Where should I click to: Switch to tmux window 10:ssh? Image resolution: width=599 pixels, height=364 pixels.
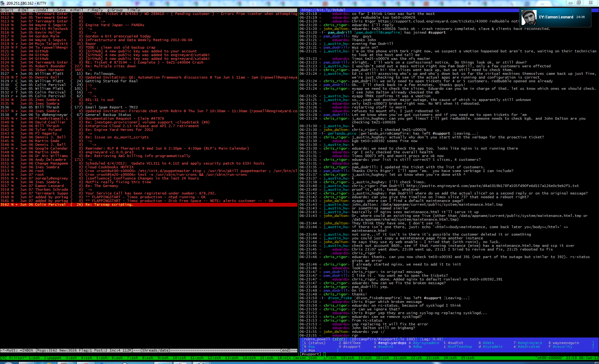click(179, 358)
